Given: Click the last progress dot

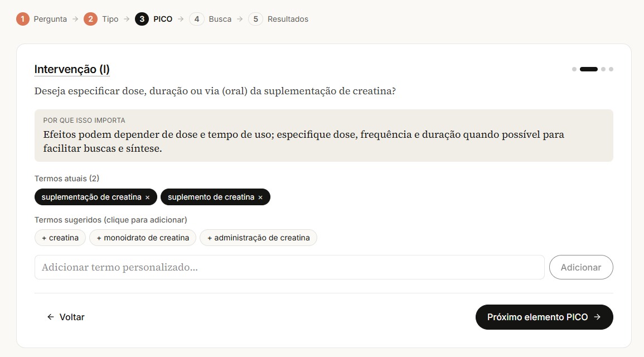Looking at the screenshot, I should coord(611,69).
